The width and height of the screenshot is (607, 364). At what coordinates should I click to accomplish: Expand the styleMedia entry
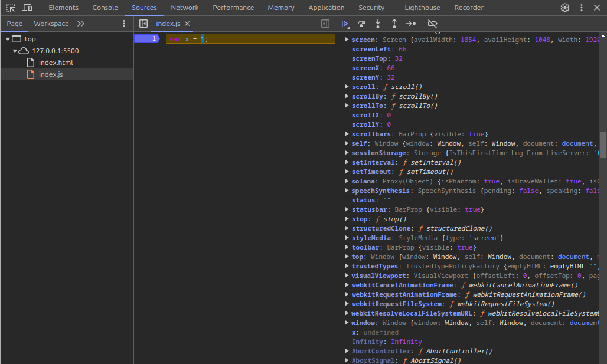pos(347,238)
